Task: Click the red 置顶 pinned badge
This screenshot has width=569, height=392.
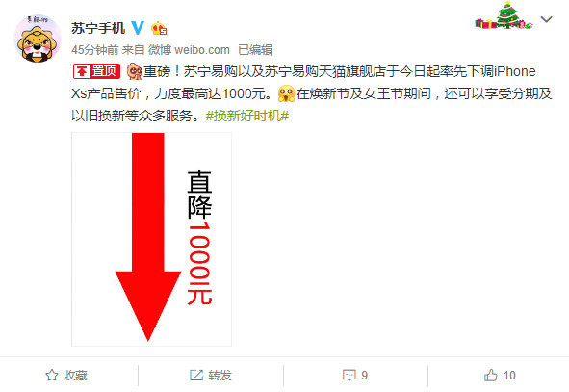Action: point(96,71)
